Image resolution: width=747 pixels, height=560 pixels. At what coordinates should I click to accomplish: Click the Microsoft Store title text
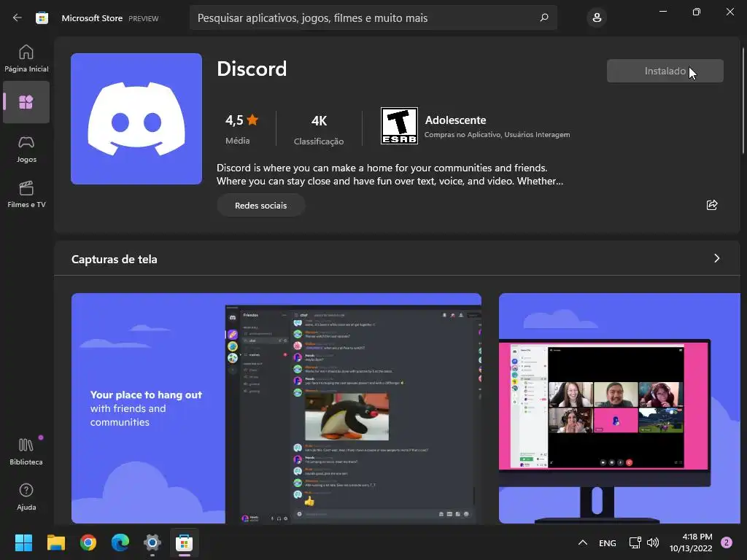[92, 18]
